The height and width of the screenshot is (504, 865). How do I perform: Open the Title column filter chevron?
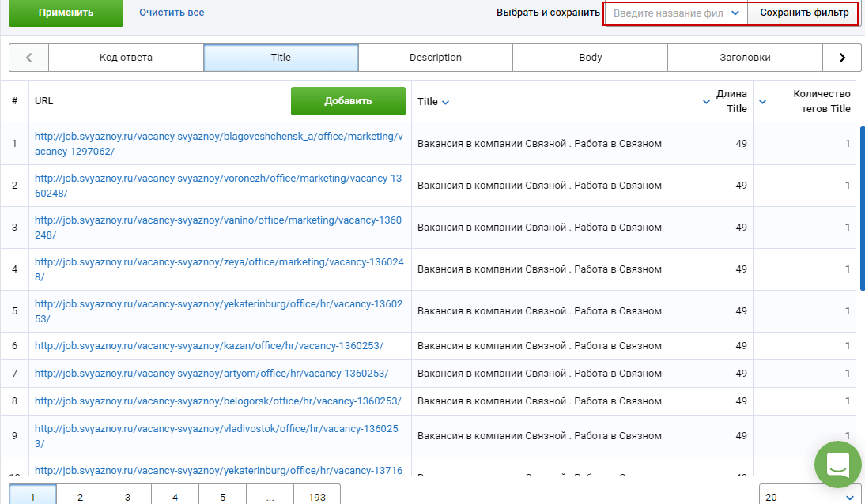coord(446,103)
